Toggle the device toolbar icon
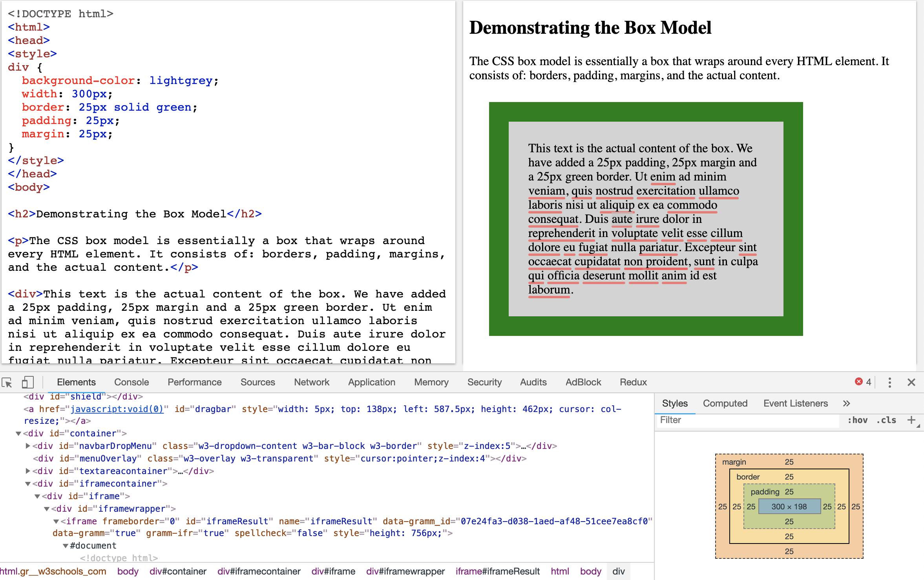Screen dimensions: 924x580 point(27,382)
